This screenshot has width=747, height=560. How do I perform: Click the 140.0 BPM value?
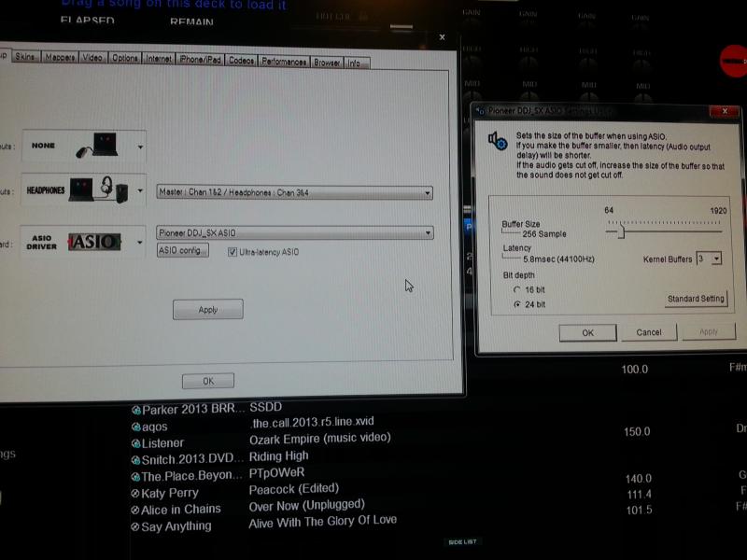coord(639,479)
